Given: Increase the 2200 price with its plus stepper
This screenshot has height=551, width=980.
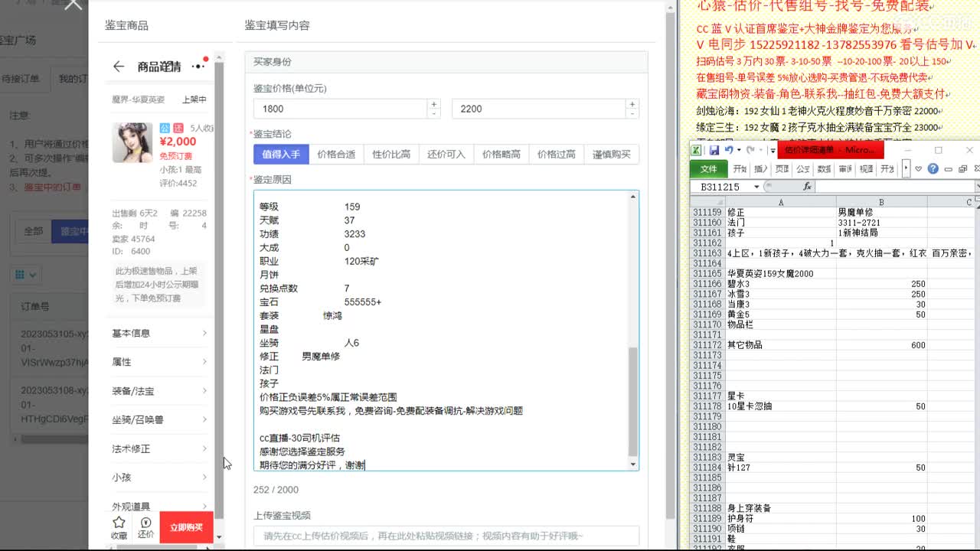Looking at the screenshot, I should [x=632, y=104].
